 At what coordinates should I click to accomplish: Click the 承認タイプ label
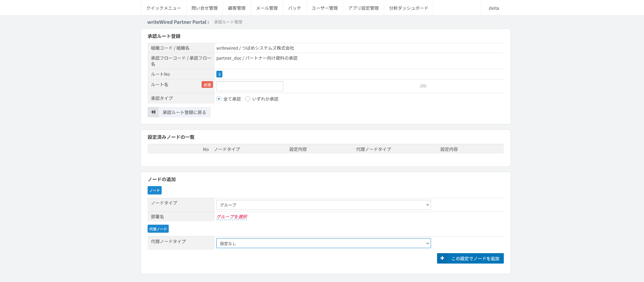tap(162, 98)
